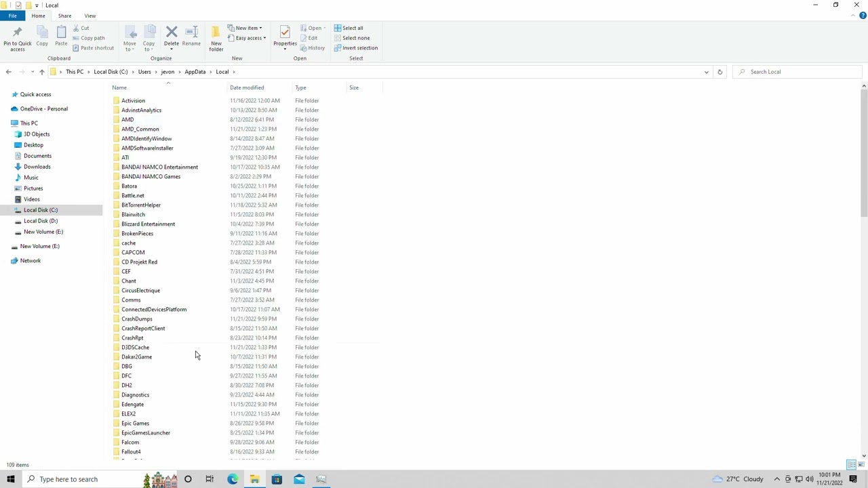Open the Recent locations dropdown arrow

pos(32,72)
